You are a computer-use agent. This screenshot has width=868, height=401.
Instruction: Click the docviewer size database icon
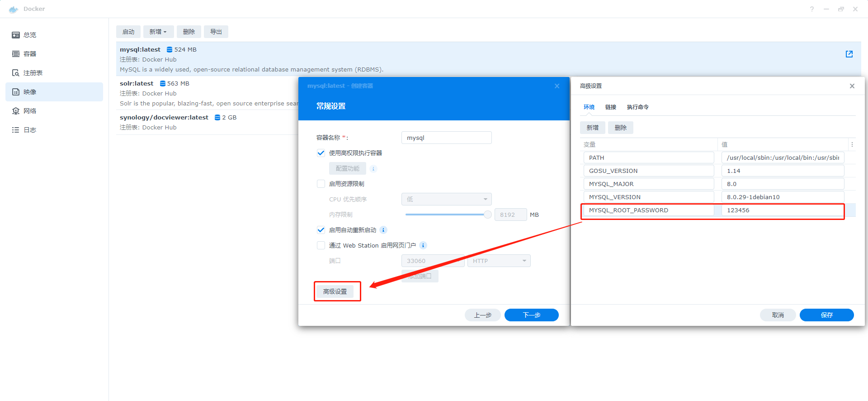217,117
